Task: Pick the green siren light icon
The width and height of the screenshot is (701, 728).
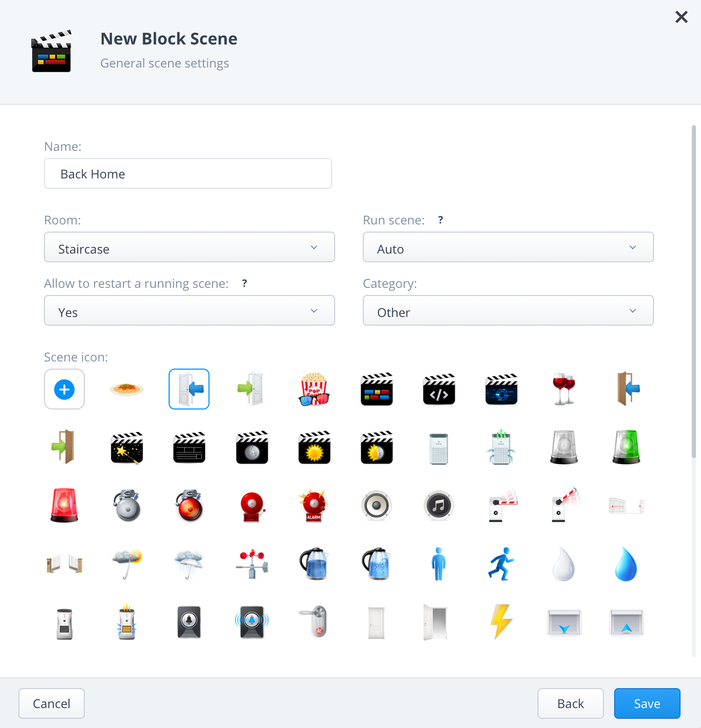Action: [x=626, y=447]
